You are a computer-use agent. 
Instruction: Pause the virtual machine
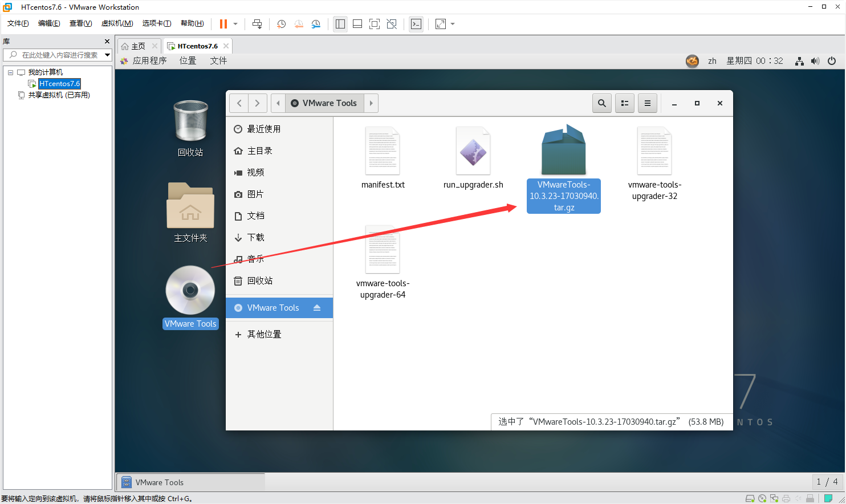click(x=223, y=24)
